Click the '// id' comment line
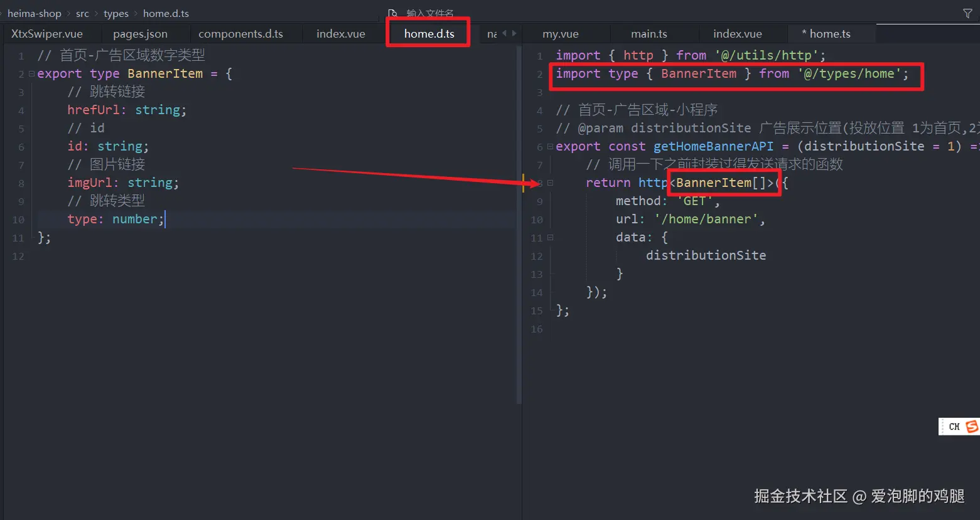Screen dimensions: 980x520 click(x=86, y=128)
